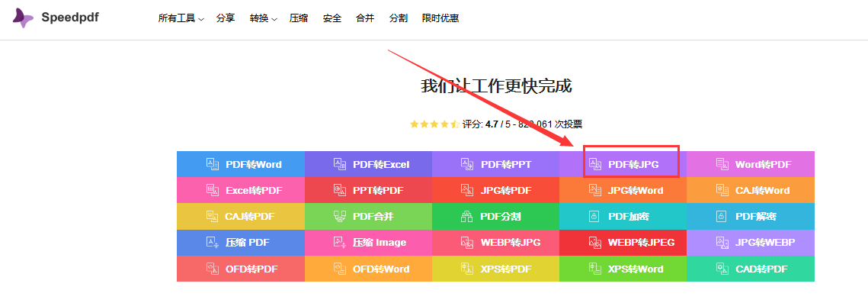Open the JPG转Word text link
The width and height of the screenshot is (868, 303).
[636, 191]
